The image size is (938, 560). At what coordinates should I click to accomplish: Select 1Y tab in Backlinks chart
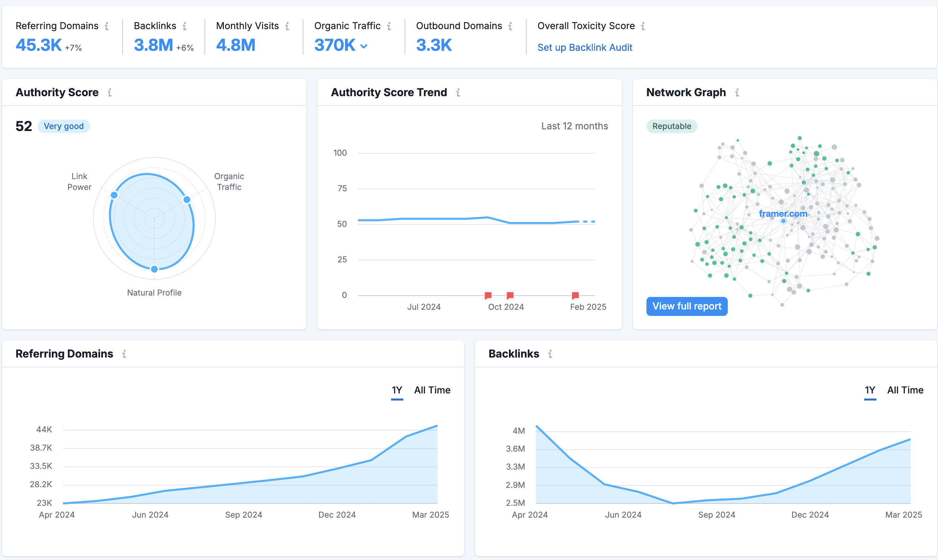(870, 390)
